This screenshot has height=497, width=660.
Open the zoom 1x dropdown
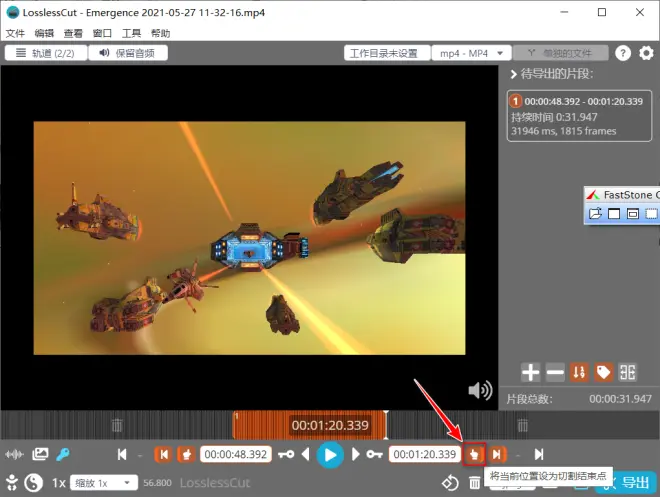[104, 483]
